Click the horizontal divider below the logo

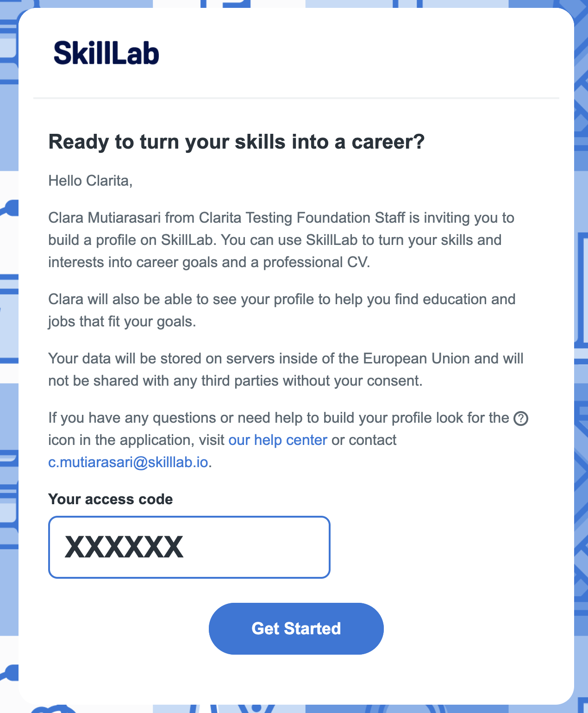(x=296, y=98)
